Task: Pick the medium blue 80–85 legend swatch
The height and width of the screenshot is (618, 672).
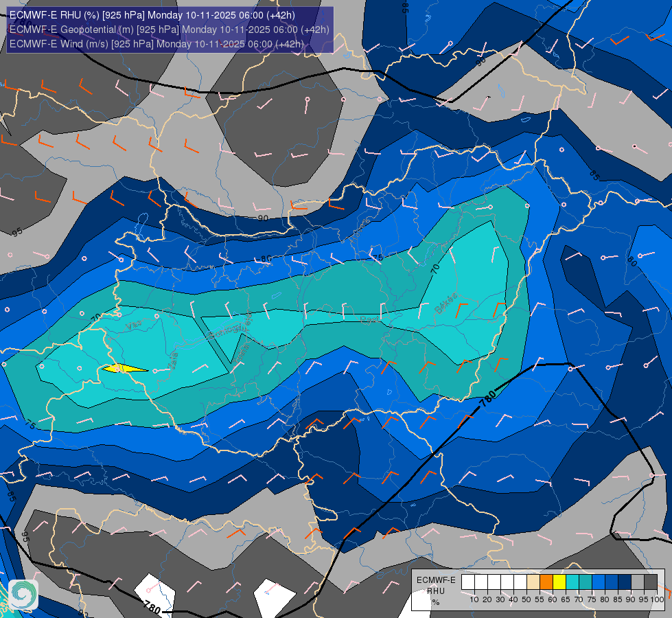Action: pos(612,582)
